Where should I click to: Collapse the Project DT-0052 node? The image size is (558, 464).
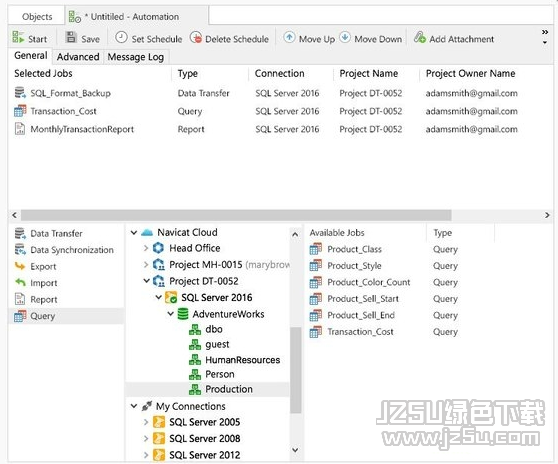[146, 281]
